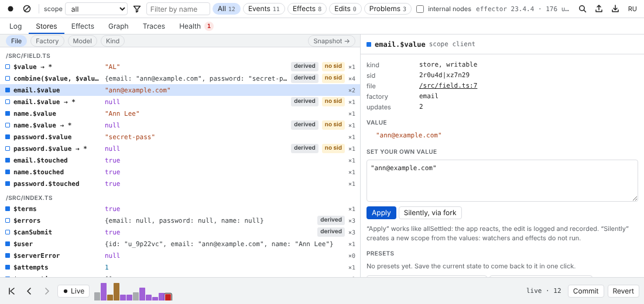The width and height of the screenshot is (644, 304).
Task: Select the email.$value → * row
Action: [180, 102]
